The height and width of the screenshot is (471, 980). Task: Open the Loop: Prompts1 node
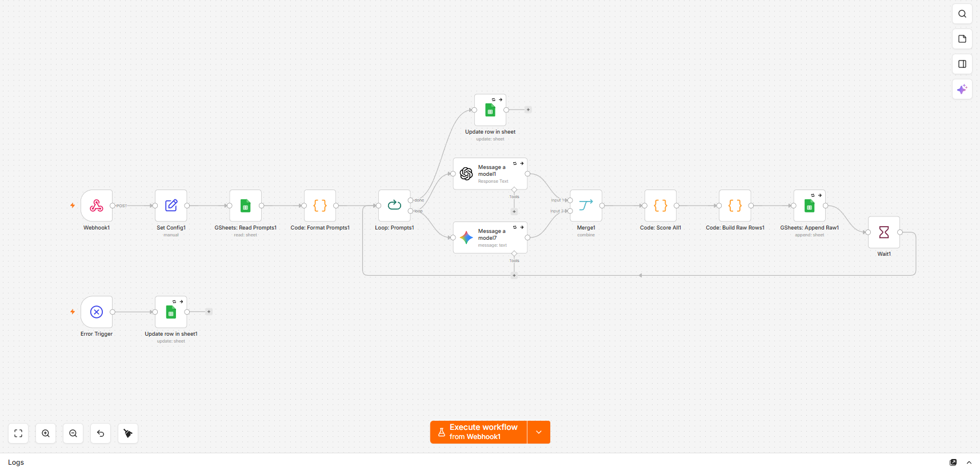click(x=394, y=206)
